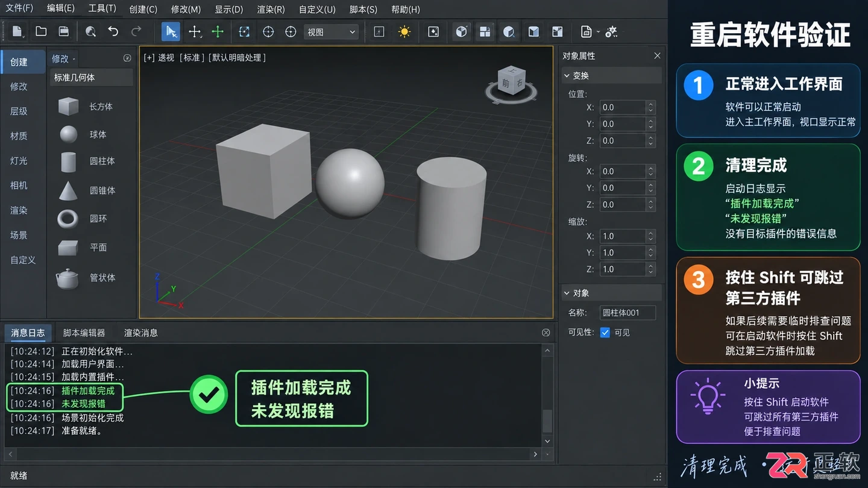Click the message log vertical scrollbar thumb

click(x=547, y=421)
